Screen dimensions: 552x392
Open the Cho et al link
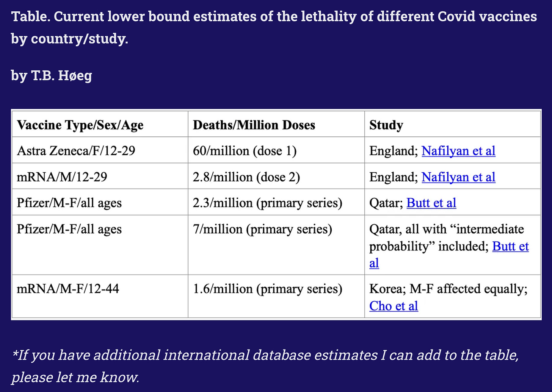(394, 306)
